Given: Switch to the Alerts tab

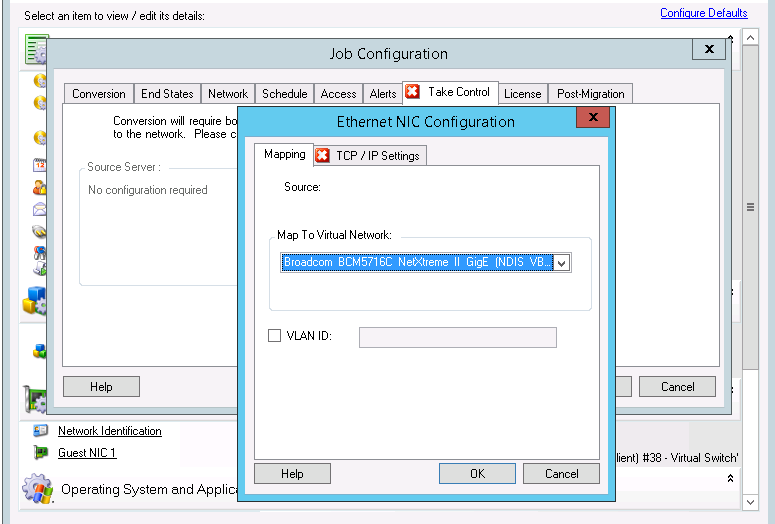Looking at the screenshot, I should coord(383,94).
